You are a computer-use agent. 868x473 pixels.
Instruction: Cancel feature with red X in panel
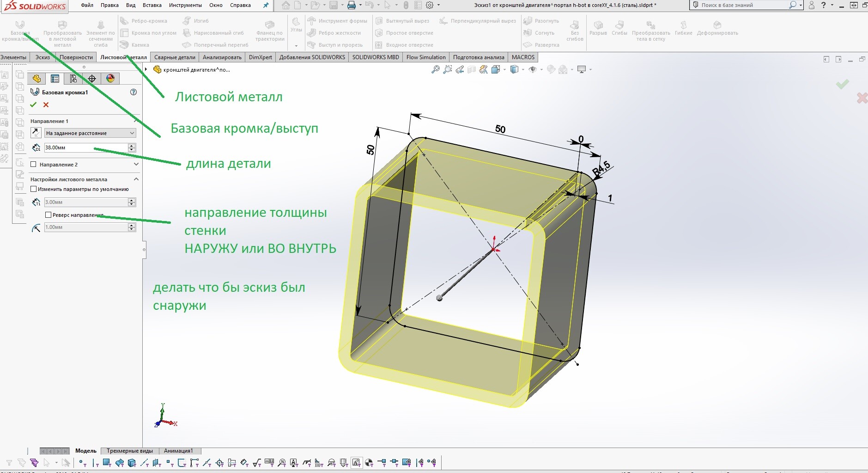[46, 105]
